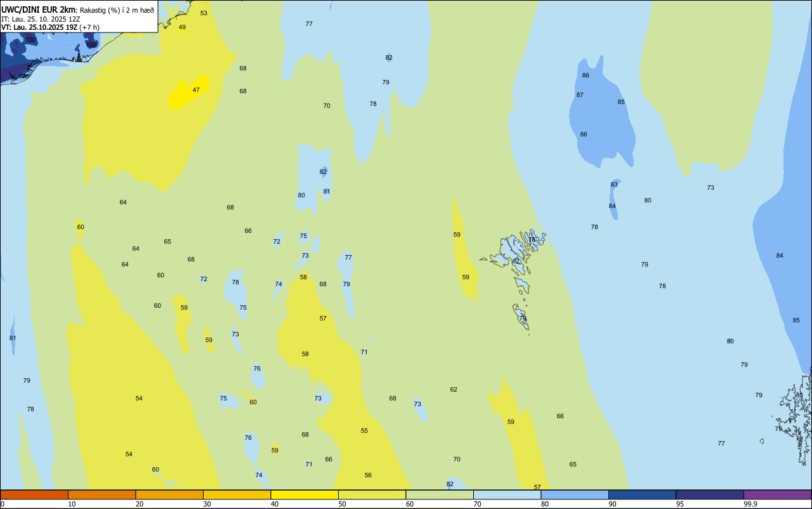
Task: Pick the 40–50 bright yellow legend swatch
Action: [x=304, y=494]
